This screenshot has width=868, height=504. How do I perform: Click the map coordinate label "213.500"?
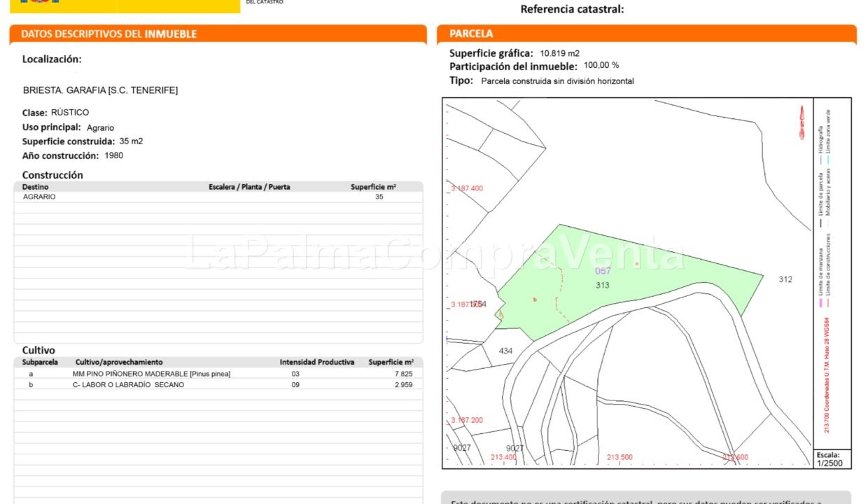pyautogui.click(x=620, y=457)
